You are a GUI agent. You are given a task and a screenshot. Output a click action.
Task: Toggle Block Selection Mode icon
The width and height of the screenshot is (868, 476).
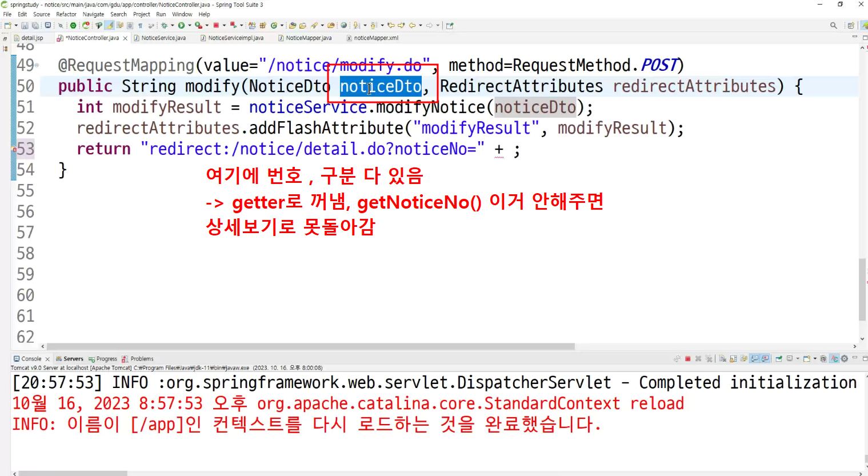pyautogui.click(x=130, y=26)
